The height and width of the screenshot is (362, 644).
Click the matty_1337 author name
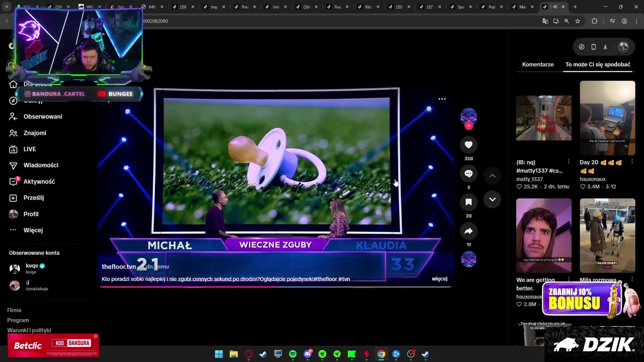[x=529, y=179]
